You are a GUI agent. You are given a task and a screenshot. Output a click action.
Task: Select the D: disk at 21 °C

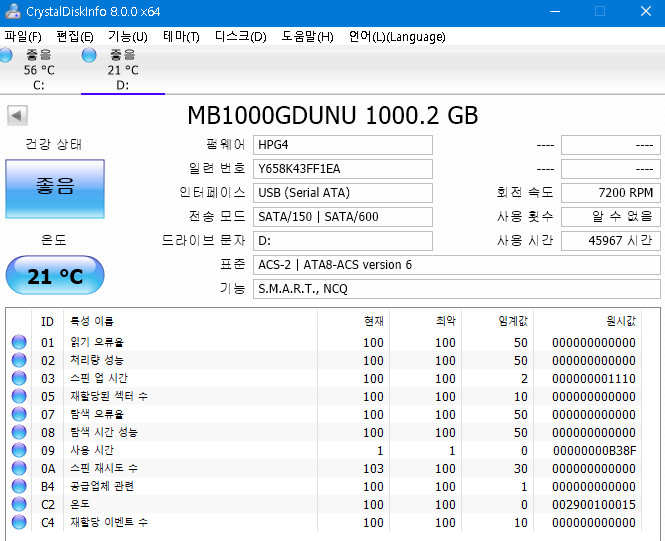(123, 70)
